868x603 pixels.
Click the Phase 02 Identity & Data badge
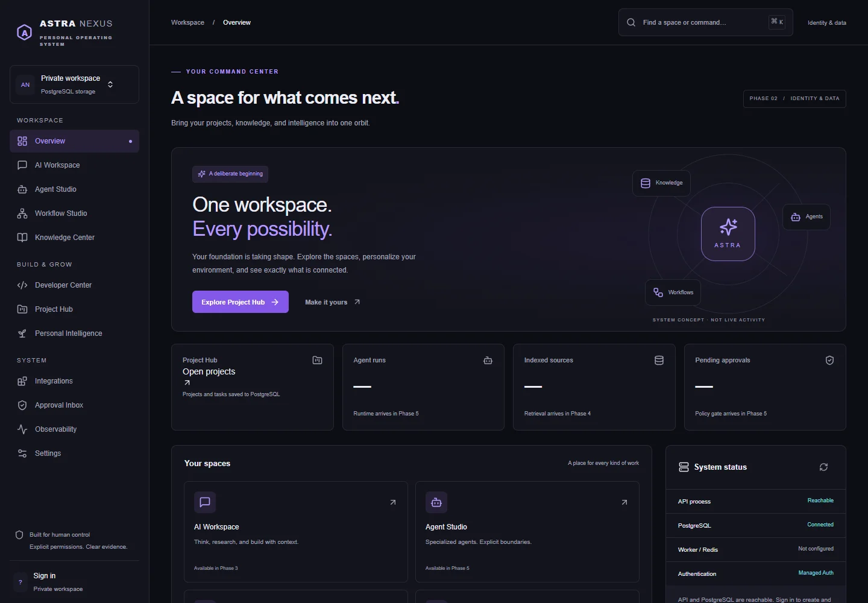[794, 98]
